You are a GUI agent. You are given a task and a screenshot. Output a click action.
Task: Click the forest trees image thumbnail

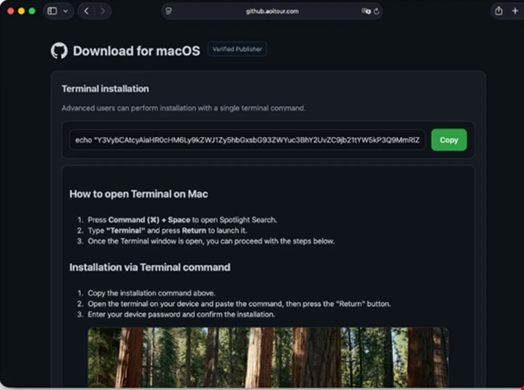click(x=268, y=357)
